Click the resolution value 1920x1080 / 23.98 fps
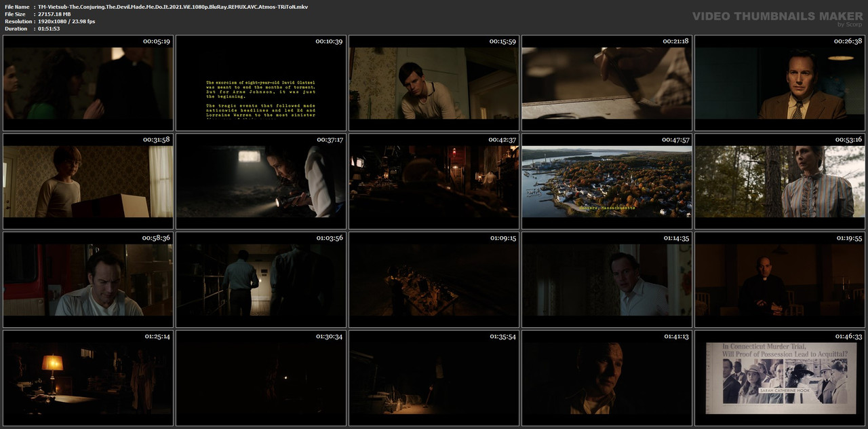868x429 pixels. click(x=66, y=21)
